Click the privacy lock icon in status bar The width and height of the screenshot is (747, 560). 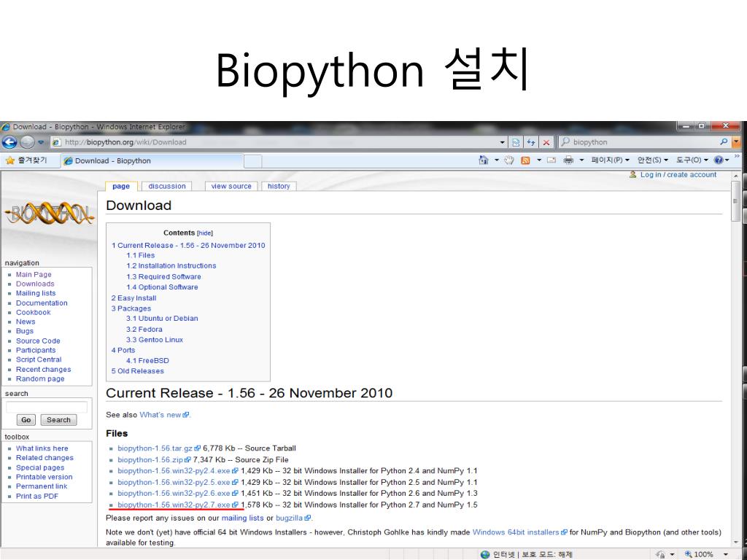pyautogui.click(x=659, y=554)
